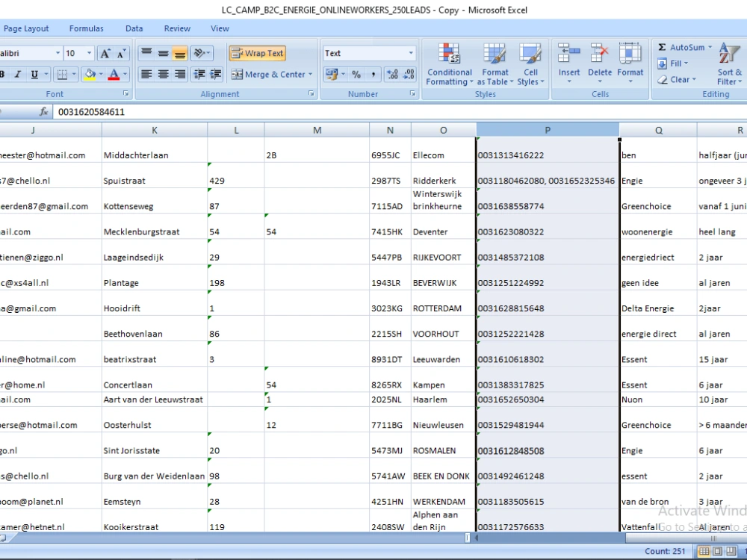
Task: Click the AutoSum sigma icon
Action: pos(662,47)
